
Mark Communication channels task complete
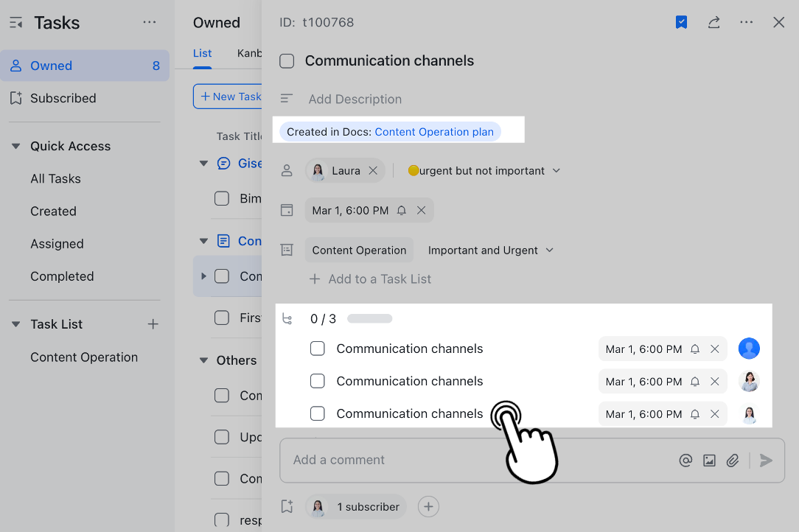[287, 61]
